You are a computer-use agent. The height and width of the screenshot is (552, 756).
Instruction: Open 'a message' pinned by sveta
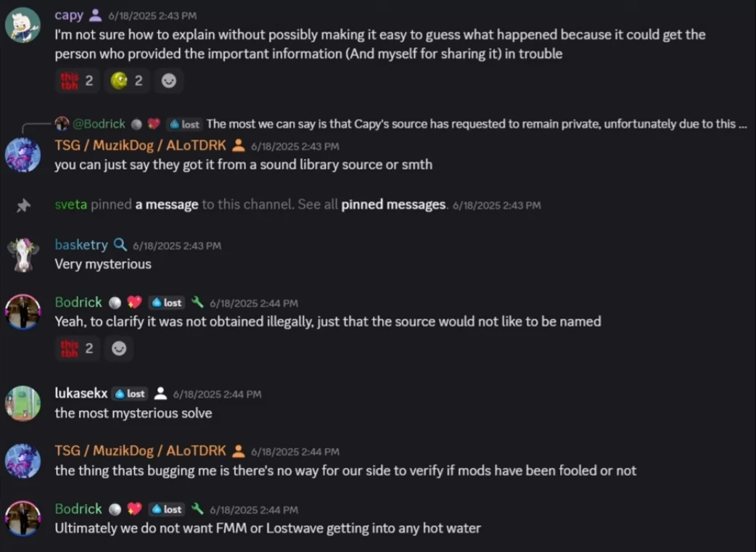point(166,205)
